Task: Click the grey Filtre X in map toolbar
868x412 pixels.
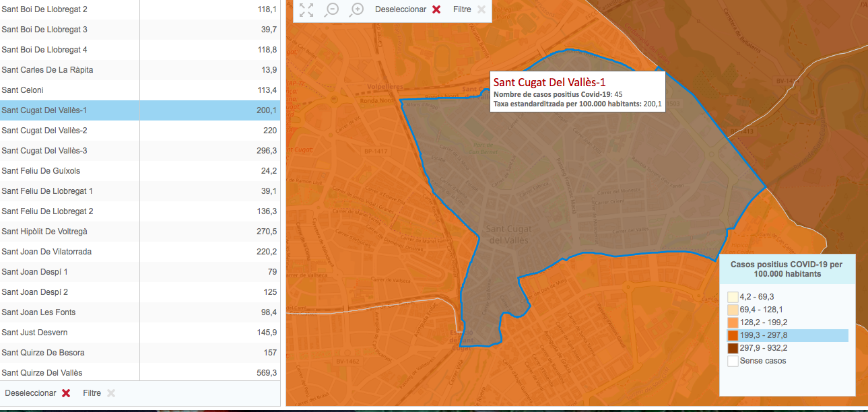Action: tap(481, 9)
